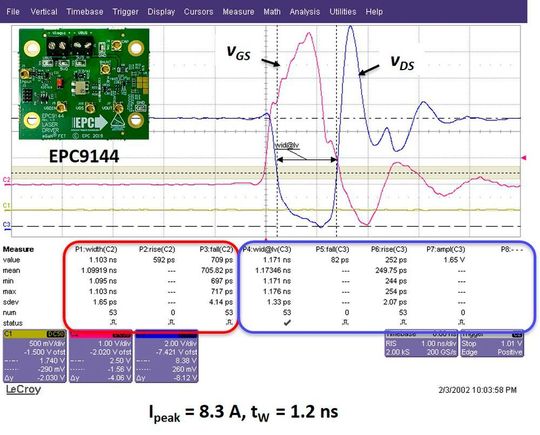Click the P4 status checkmark icon
540x435 pixels.
point(287,323)
